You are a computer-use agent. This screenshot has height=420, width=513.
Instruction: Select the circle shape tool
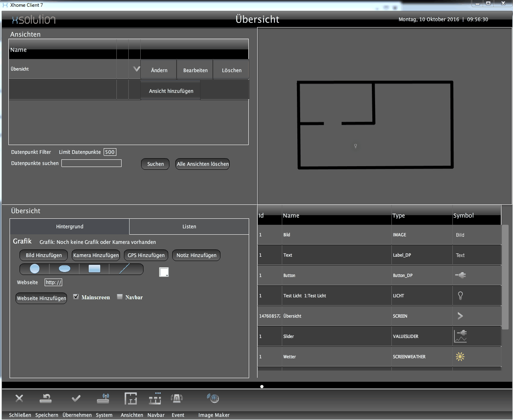pyautogui.click(x=34, y=269)
